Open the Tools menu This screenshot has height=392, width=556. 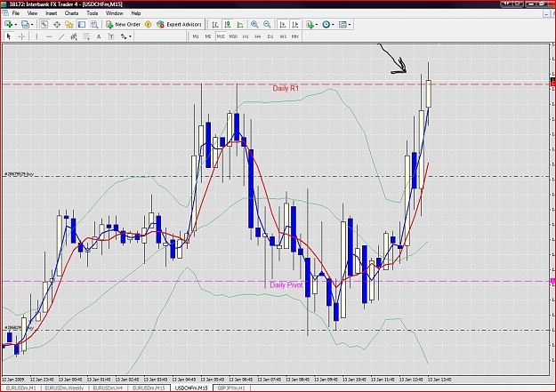pos(93,13)
